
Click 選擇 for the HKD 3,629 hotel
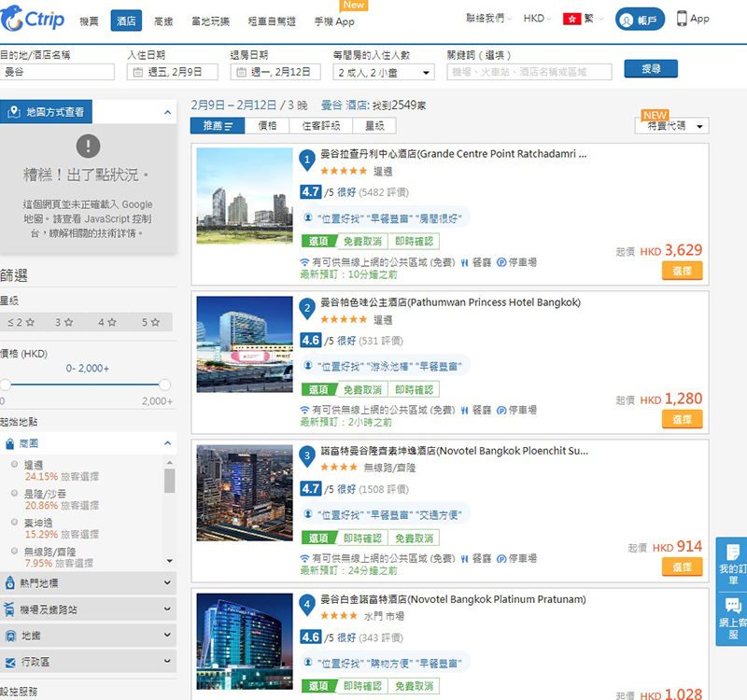click(682, 271)
